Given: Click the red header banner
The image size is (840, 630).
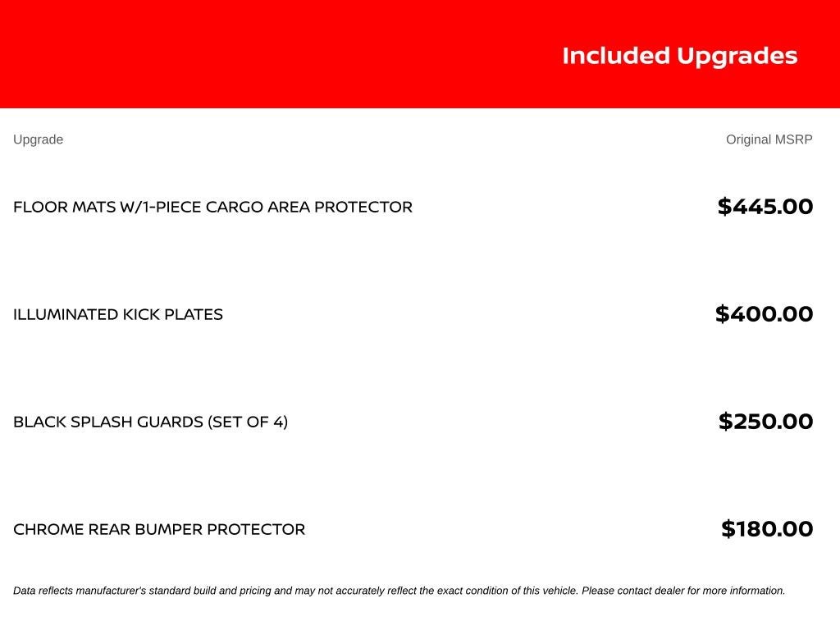Looking at the screenshot, I should tap(420, 54).
